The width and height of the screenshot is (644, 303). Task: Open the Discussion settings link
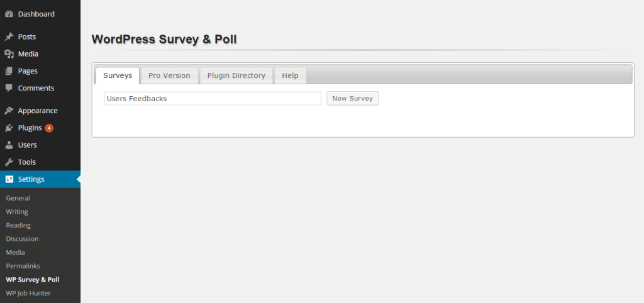coord(22,239)
